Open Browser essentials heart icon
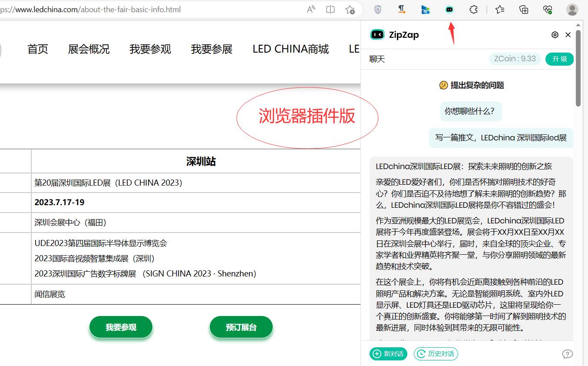 (548, 10)
